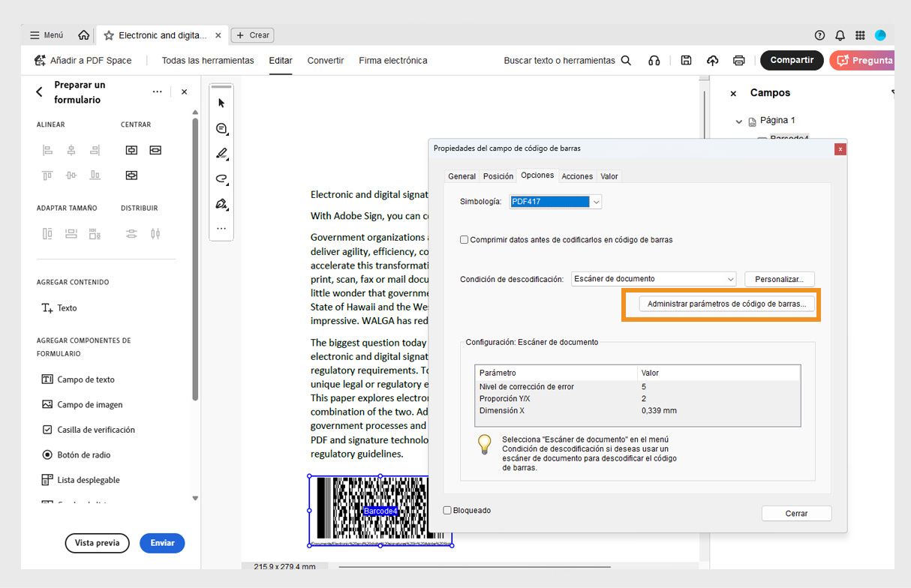This screenshot has height=588, width=911.
Task: Click the align left edges icon under ALINEAR
Action: coord(47,150)
